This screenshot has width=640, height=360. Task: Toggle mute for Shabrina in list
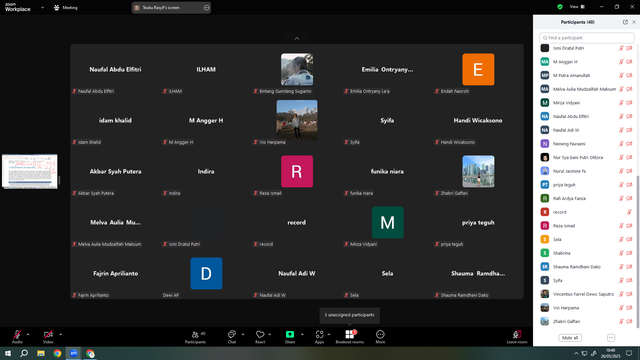pyautogui.click(x=621, y=253)
